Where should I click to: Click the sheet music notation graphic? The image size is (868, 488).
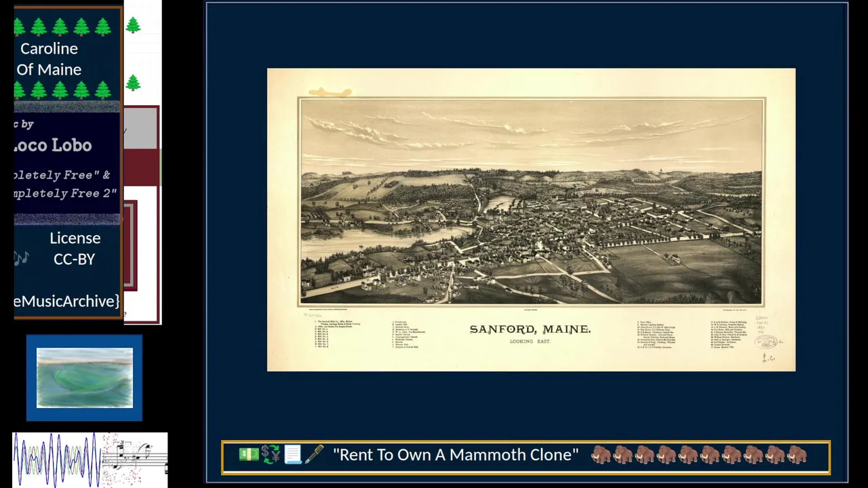[136, 460]
